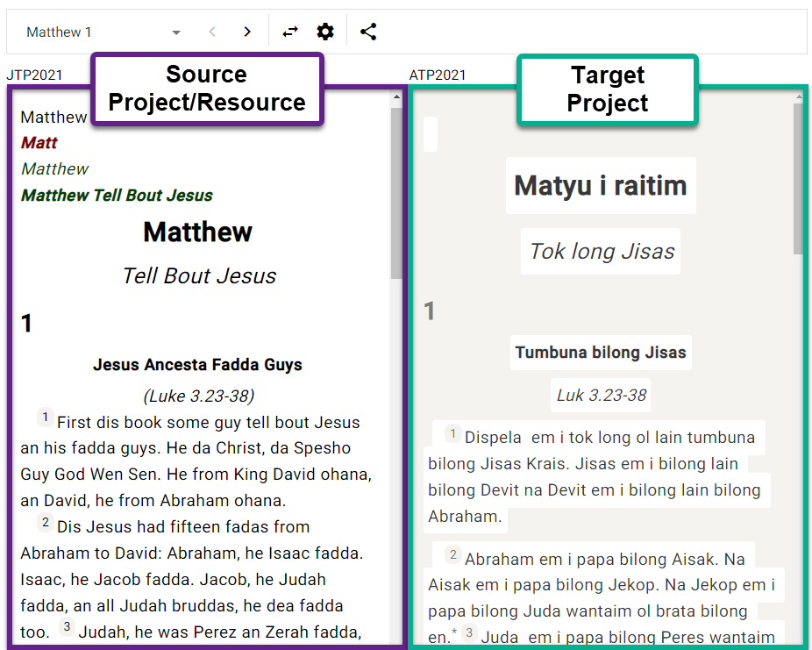812x650 pixels.
Task: Click the red 'Matt' abbreviation in source
Action: [39, 143]
